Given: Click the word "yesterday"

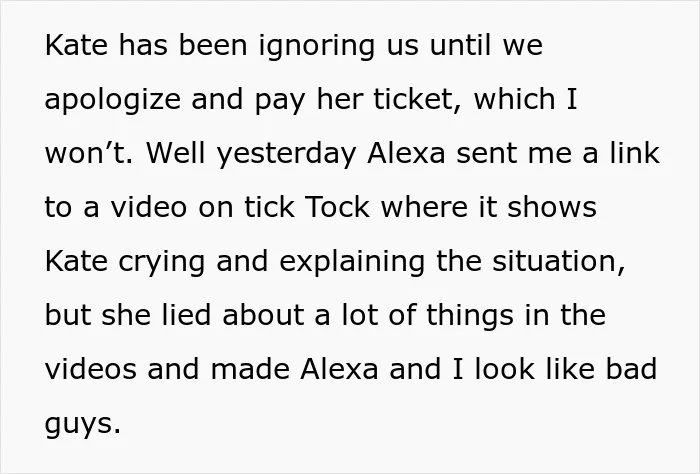Looking at the screenshot, I should pos(287,156).
